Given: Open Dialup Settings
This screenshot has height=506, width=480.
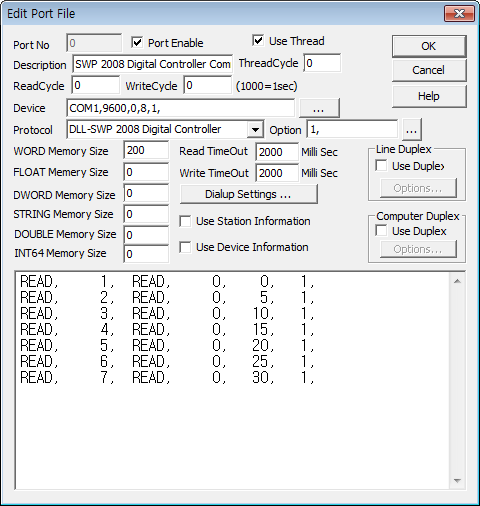Looking at the screenshot, I should click(248, 194).
